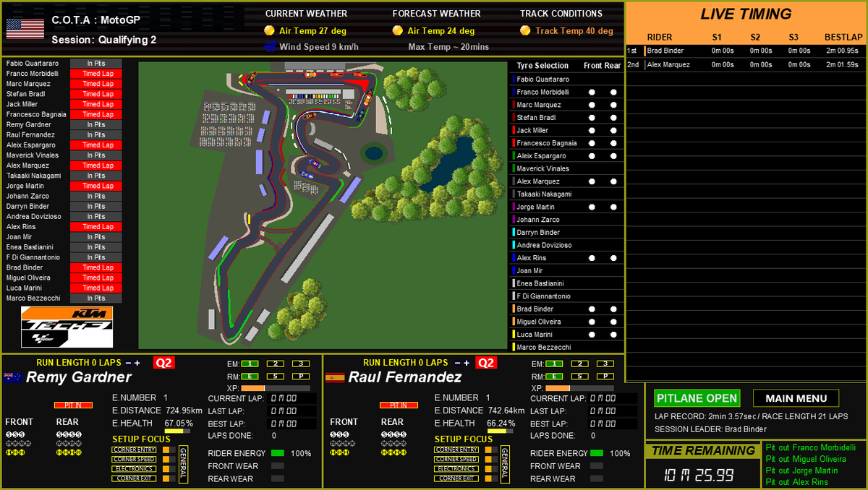Click the sun icon beside Track Temp 40 deg

tap(524, 30)
